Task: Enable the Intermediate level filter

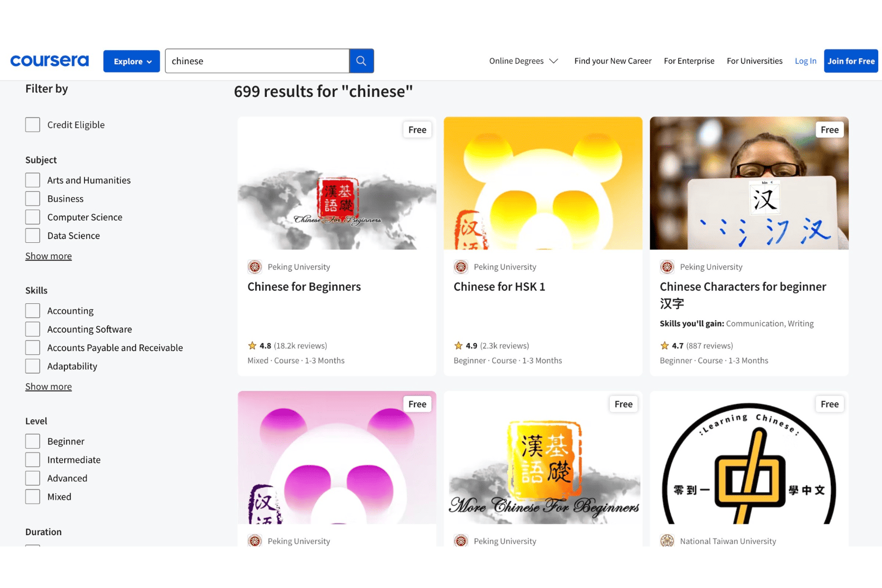Action: pos(33,460)
